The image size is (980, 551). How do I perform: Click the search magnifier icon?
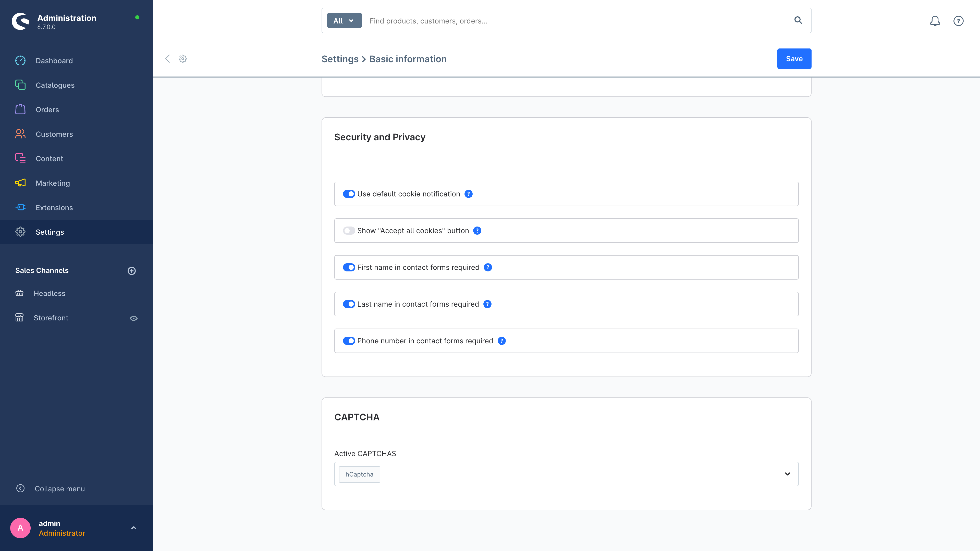(798, 20)
